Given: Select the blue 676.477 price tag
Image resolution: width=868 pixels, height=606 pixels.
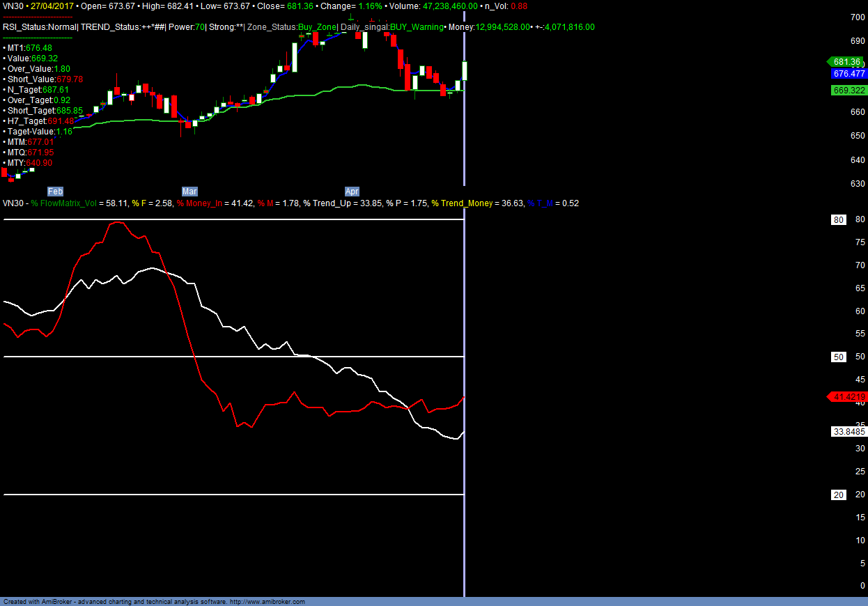Looking at the screenshot, I should [848, 74].
